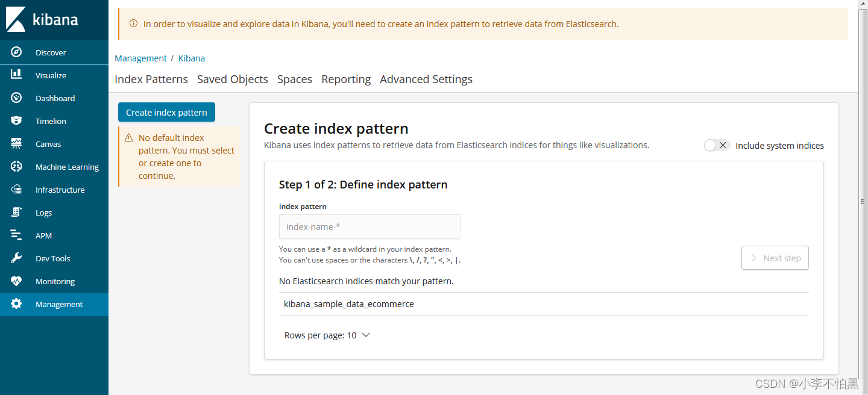Switch to Saved Objects tab
Viewport: 868px width, 395px height.
[233, 79]
